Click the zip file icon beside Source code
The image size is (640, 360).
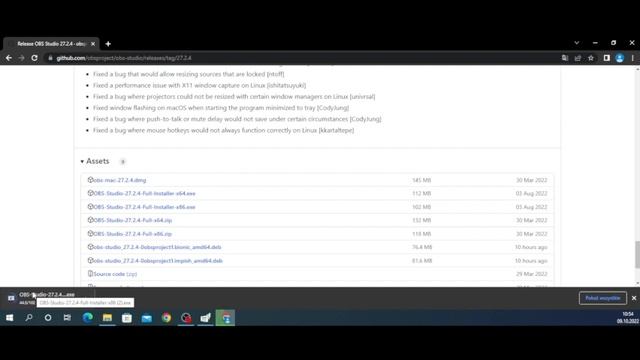(90, 273)
